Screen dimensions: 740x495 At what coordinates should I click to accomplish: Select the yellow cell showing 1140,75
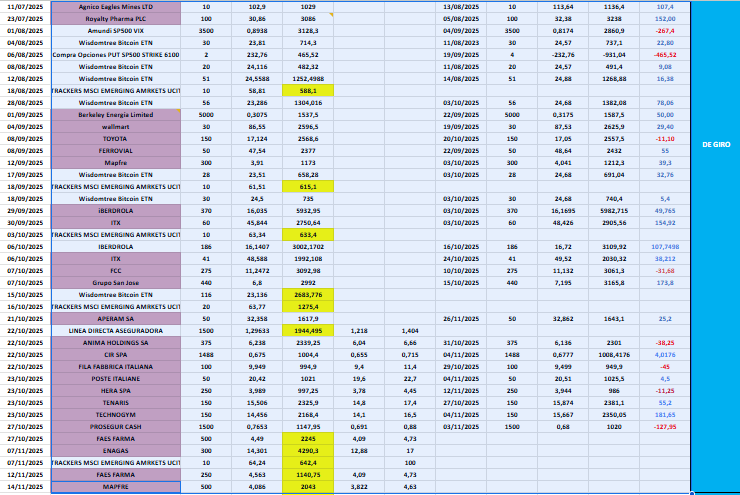[308, 475]
